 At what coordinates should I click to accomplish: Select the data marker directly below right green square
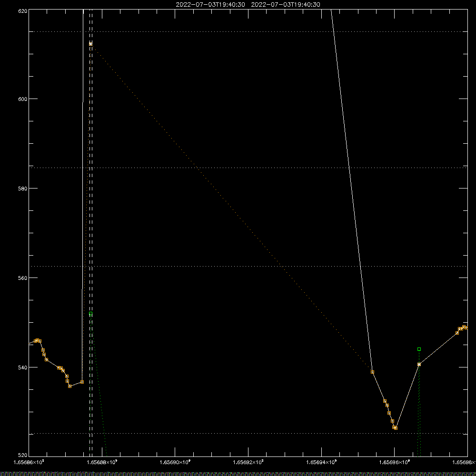click(419, 365)
